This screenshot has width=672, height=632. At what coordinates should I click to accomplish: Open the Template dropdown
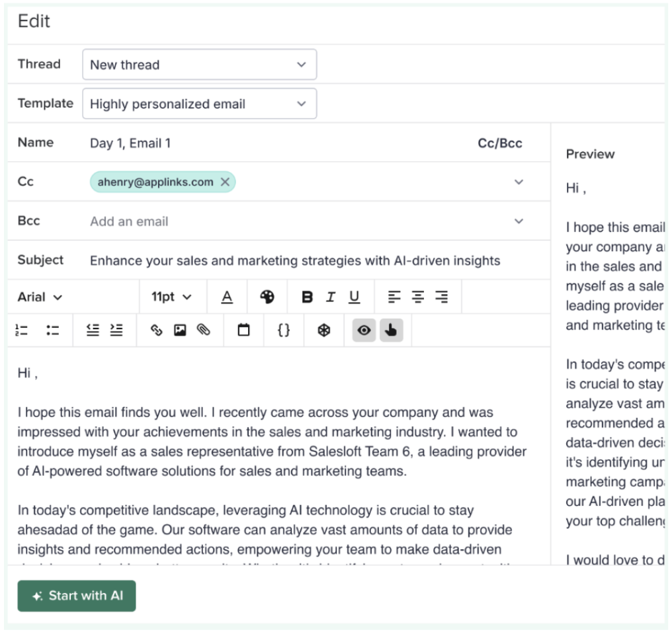(199, 104)
